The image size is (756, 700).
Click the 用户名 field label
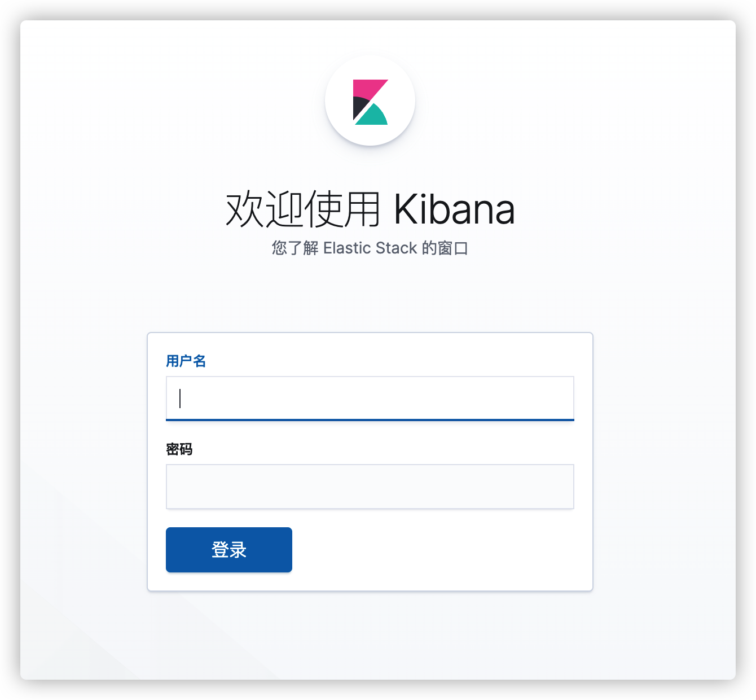tap(186, 361)
